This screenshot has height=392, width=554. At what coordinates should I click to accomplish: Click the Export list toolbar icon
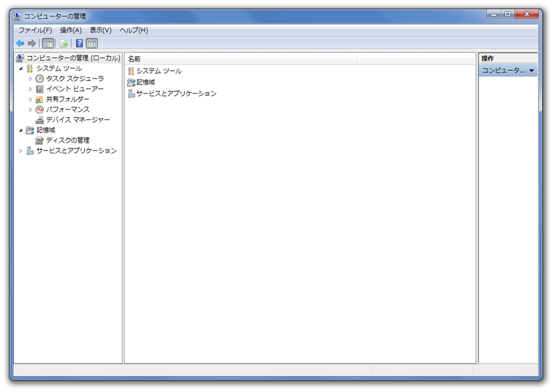(64, 44)
